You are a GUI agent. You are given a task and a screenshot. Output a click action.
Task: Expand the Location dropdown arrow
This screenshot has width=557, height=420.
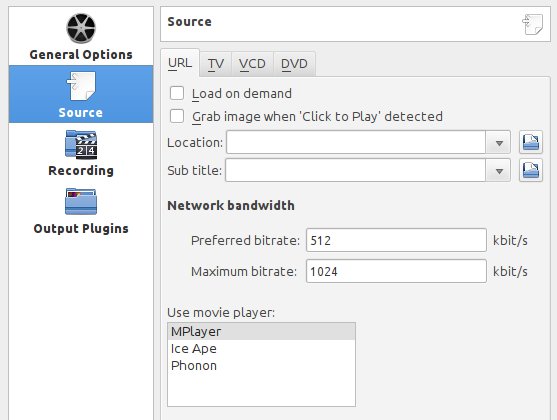click(499, 142)
